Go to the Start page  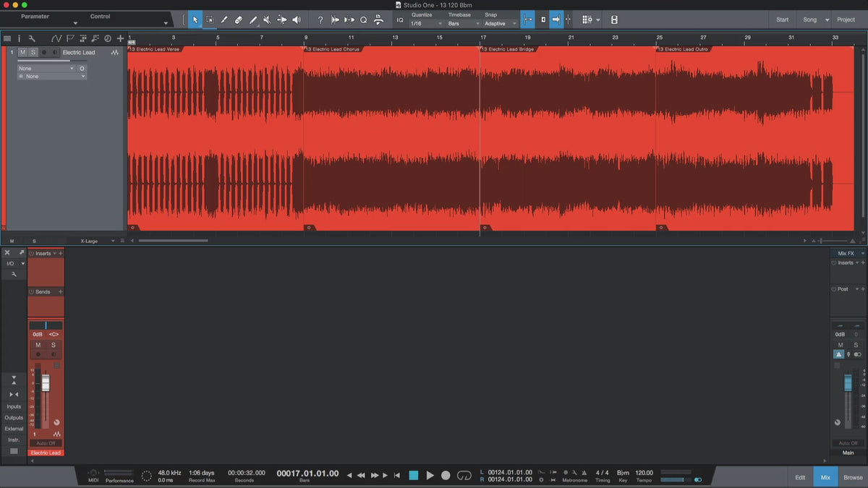[x=783, y=20]
